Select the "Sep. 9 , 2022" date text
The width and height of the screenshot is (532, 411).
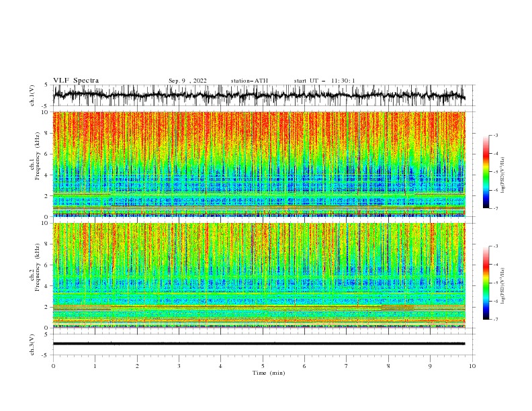187,81
